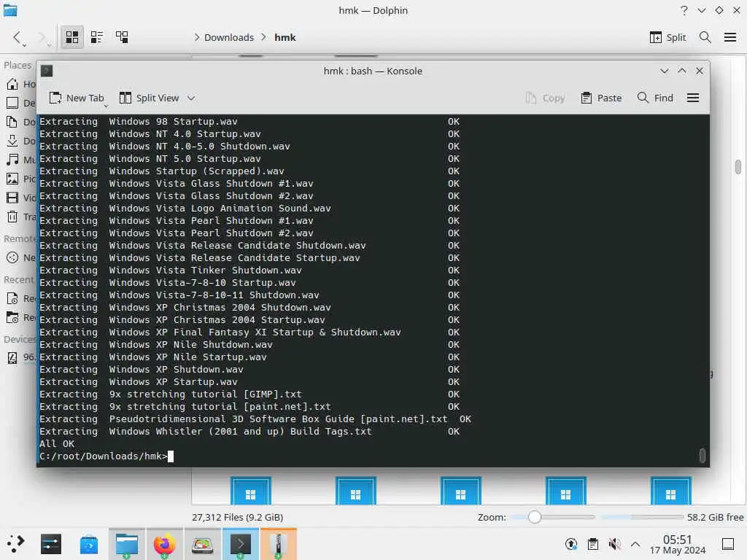Open Find in Konsole
The height and width of the screenshot is (560, 747).
click(x=656, y=98)
